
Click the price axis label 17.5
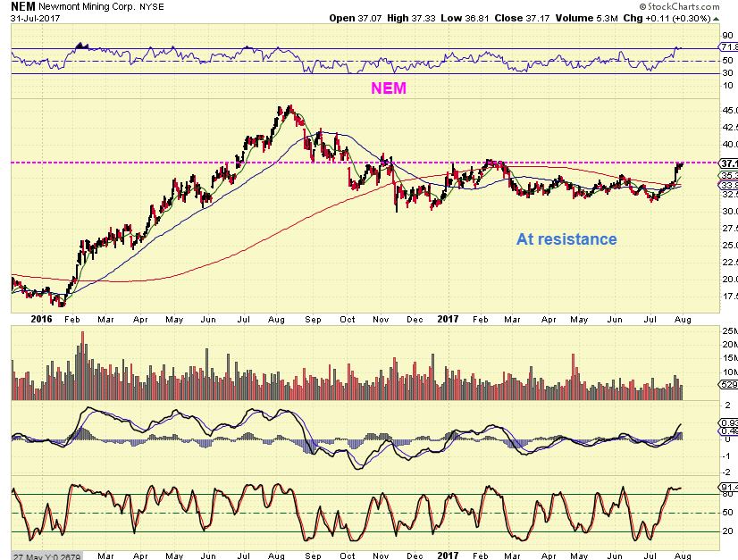point(730,296)
